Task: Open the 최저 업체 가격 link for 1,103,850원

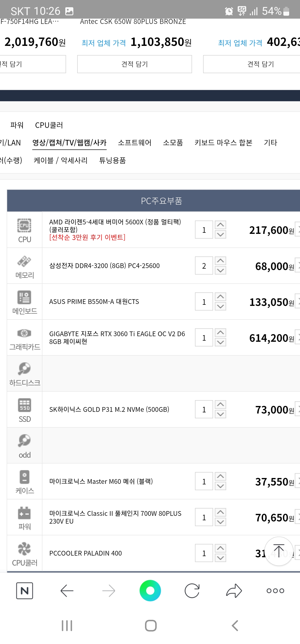Action: pos(104,43)
